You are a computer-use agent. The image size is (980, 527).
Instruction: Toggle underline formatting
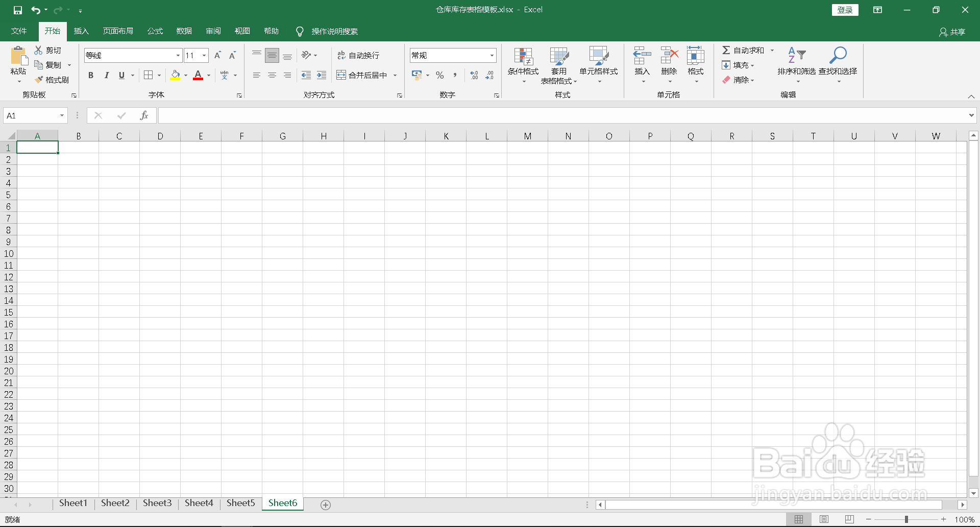click(x=121, y=75)
